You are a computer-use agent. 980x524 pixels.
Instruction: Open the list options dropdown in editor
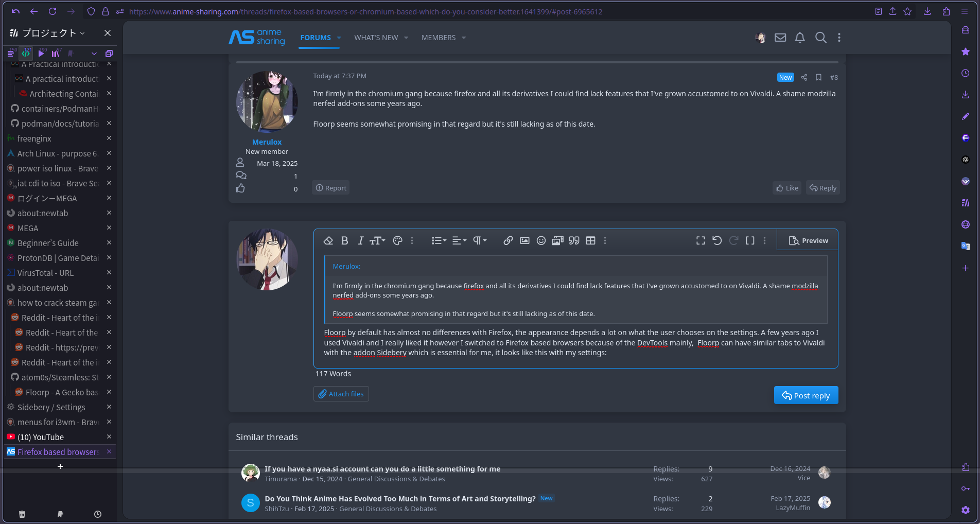click(439, 240)
